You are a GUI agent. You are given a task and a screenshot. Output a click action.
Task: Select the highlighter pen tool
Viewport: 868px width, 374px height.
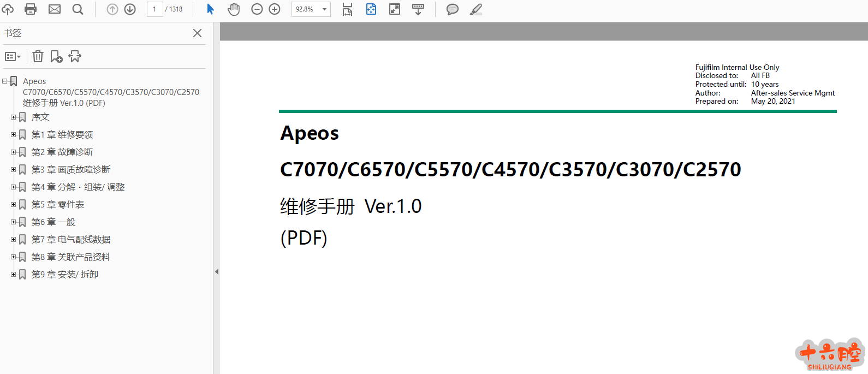pyautogui.click(x=476, y=9)
